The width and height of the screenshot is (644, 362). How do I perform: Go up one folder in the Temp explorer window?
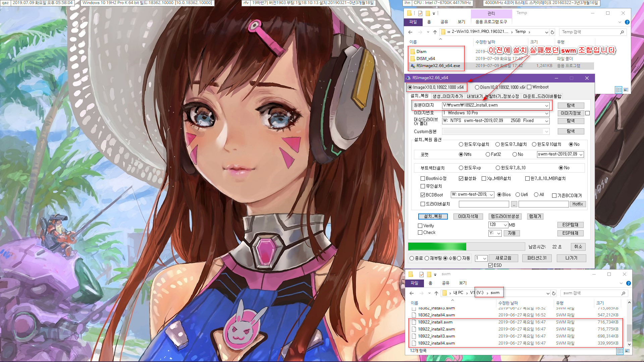pos(435,32)
